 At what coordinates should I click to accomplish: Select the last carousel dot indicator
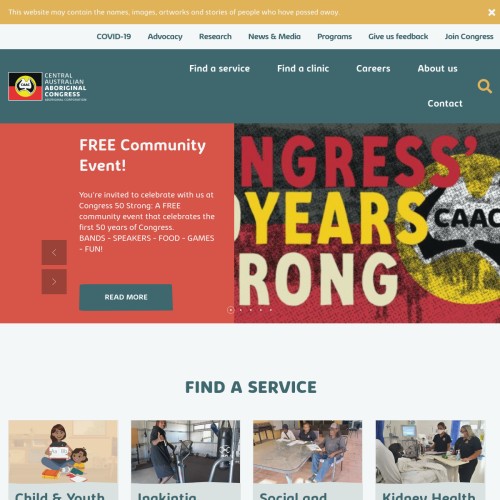pos(271,310)
